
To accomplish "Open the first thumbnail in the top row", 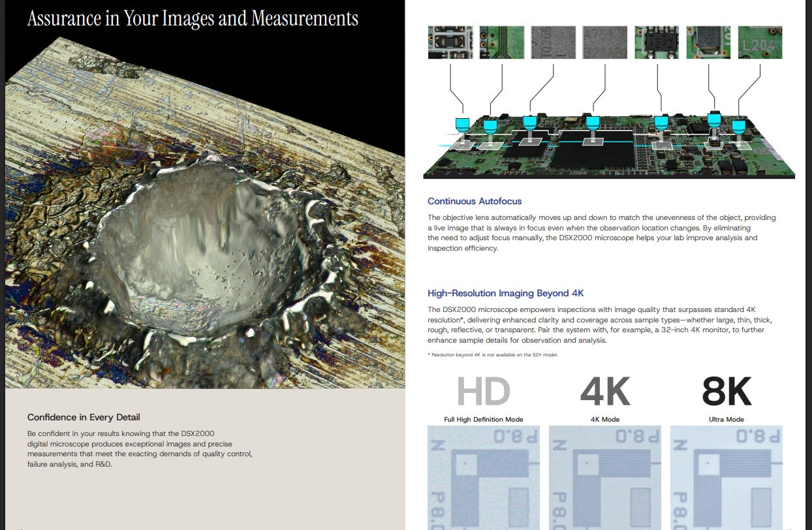I will [450, 42].
